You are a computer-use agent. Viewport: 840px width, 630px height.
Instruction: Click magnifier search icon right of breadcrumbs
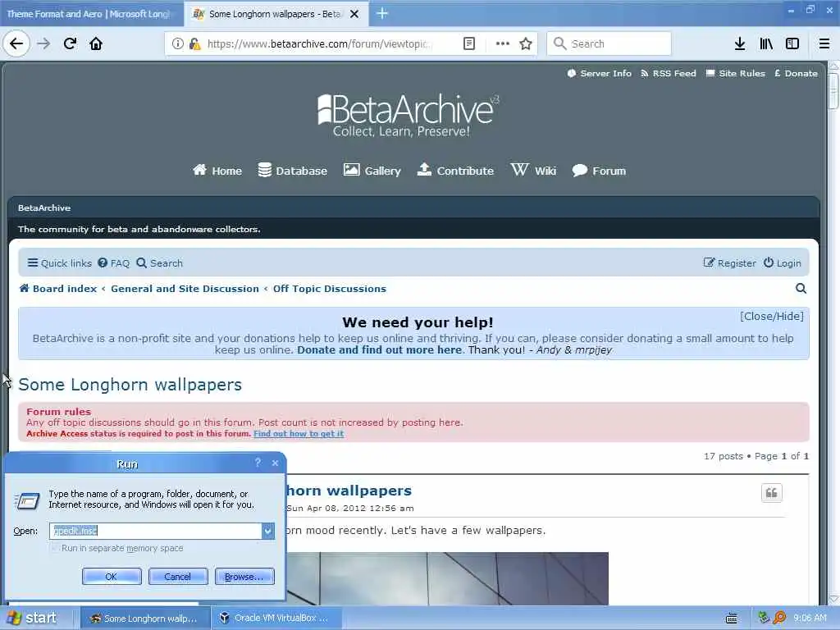[x=801, y=289]
